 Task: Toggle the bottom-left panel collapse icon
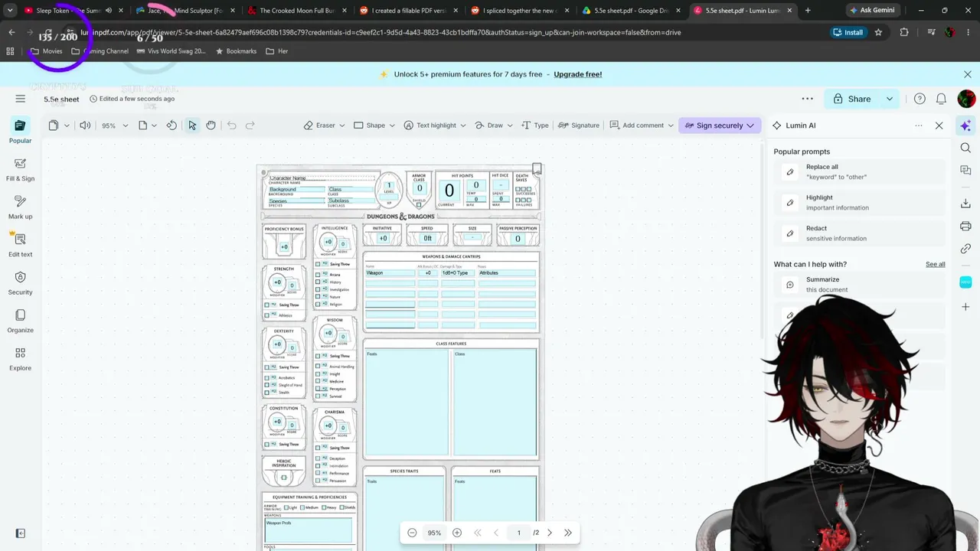coord(21,533)
